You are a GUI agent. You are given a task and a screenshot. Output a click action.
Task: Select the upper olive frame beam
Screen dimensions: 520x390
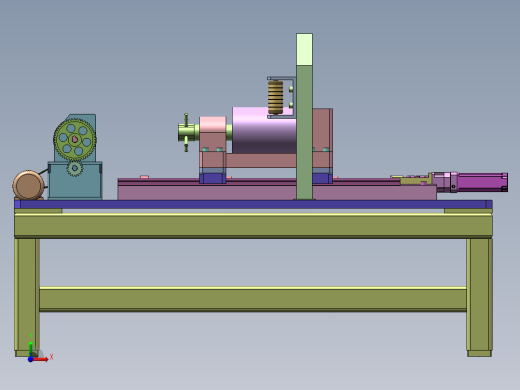click(253, 226)
